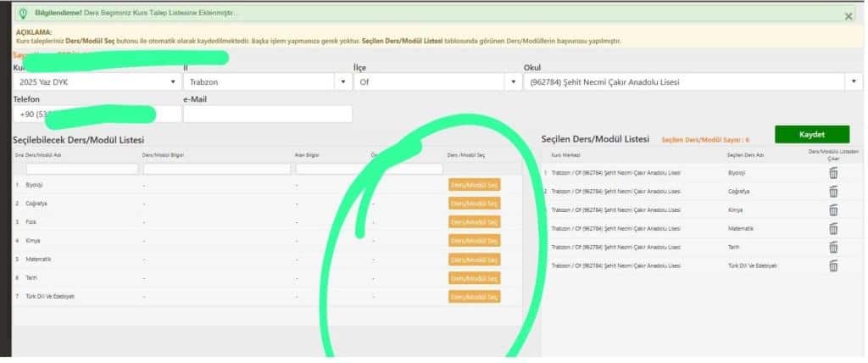This screenshot has width=868, height=363.
Task: Delete Tarih from the selected modules
Action: tap(832, 247)
